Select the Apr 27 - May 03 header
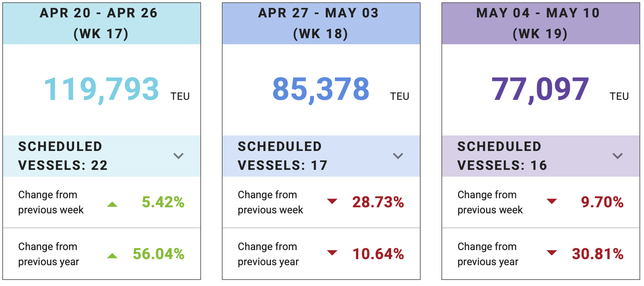 321,23
